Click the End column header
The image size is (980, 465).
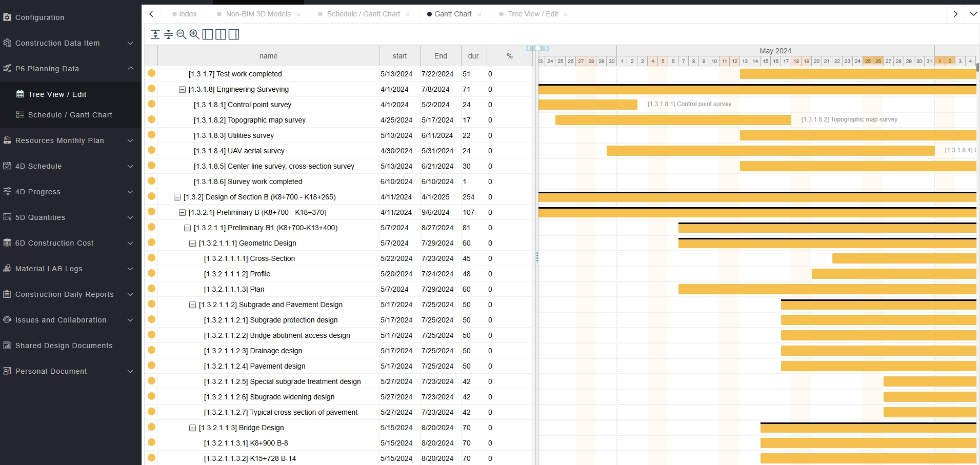(x=441, y=56)
